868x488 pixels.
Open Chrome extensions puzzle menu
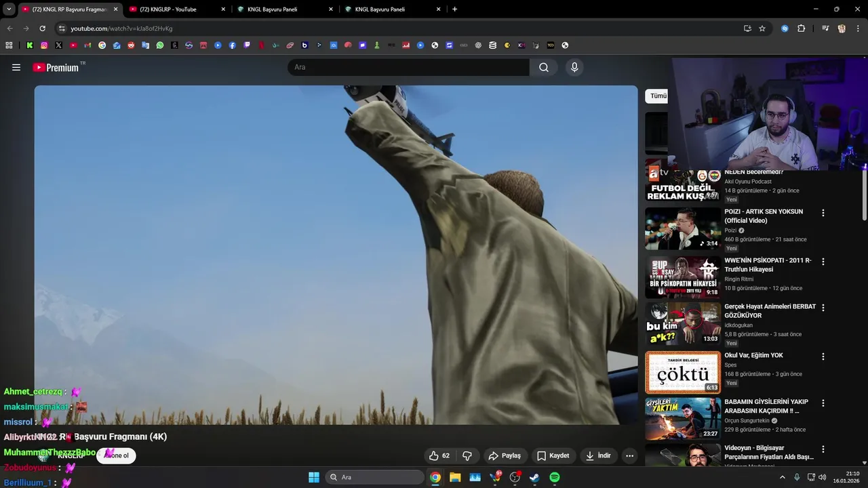tap(801, 28)
